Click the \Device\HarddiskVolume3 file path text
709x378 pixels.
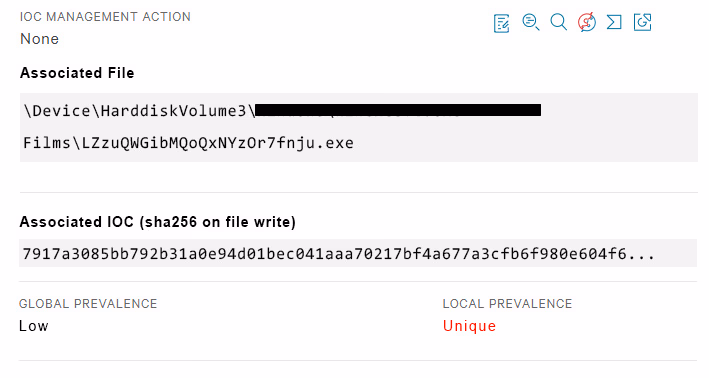click(x=140, y=111)
